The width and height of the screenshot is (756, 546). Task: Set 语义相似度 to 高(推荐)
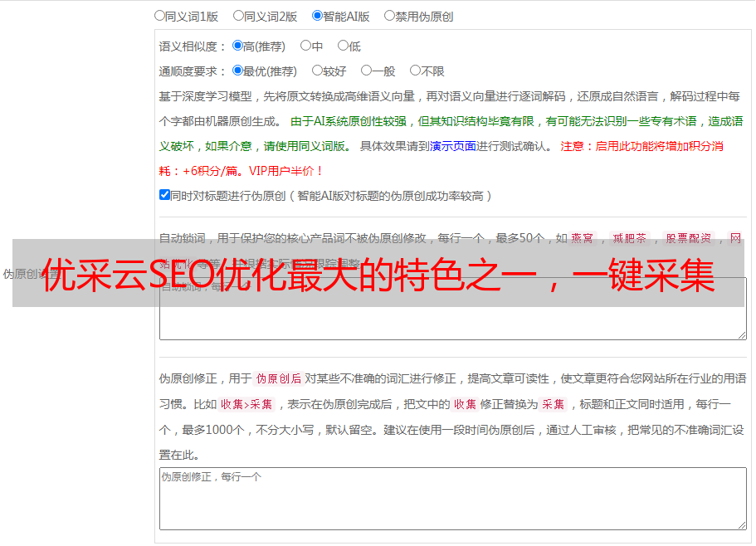237,46
